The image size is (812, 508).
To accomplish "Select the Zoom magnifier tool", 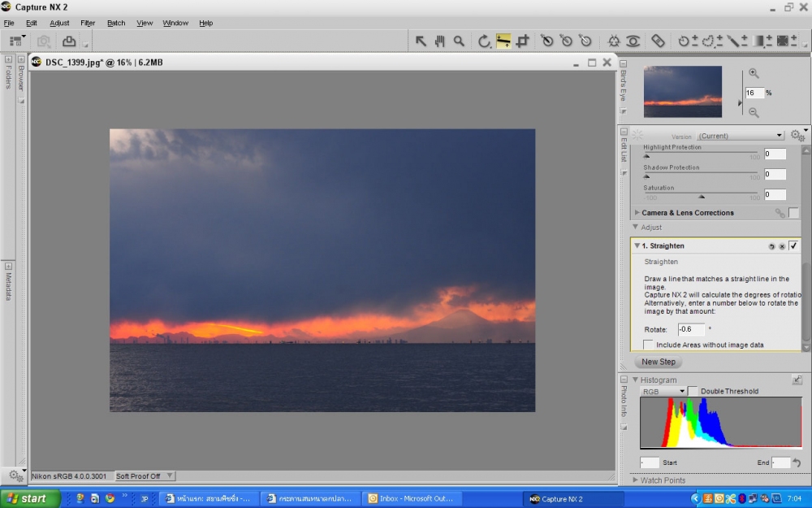I will click(x=459, y=41).
